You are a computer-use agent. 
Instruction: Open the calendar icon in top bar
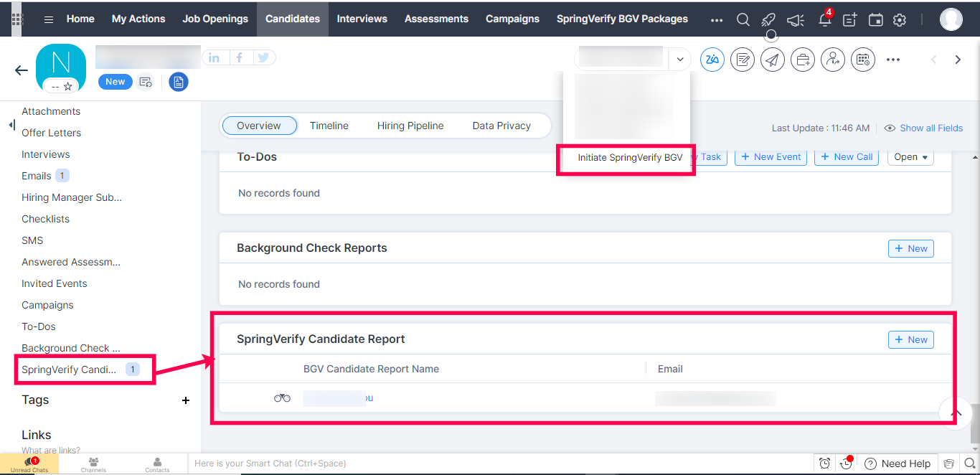[875, 19]
